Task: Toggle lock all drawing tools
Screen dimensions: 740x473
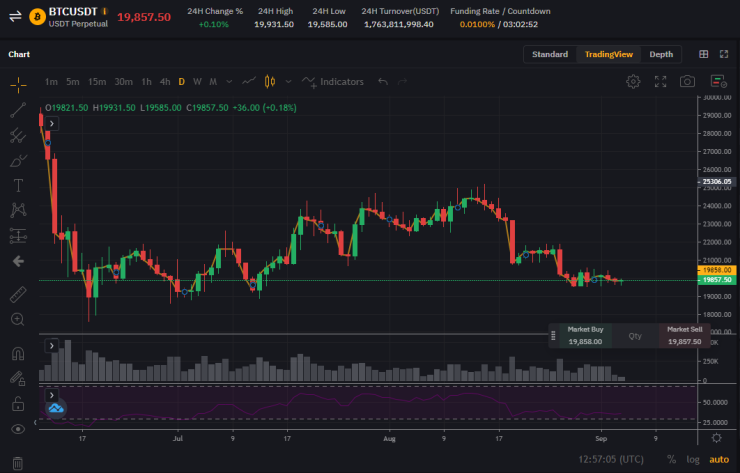Action: pos(18,404)
